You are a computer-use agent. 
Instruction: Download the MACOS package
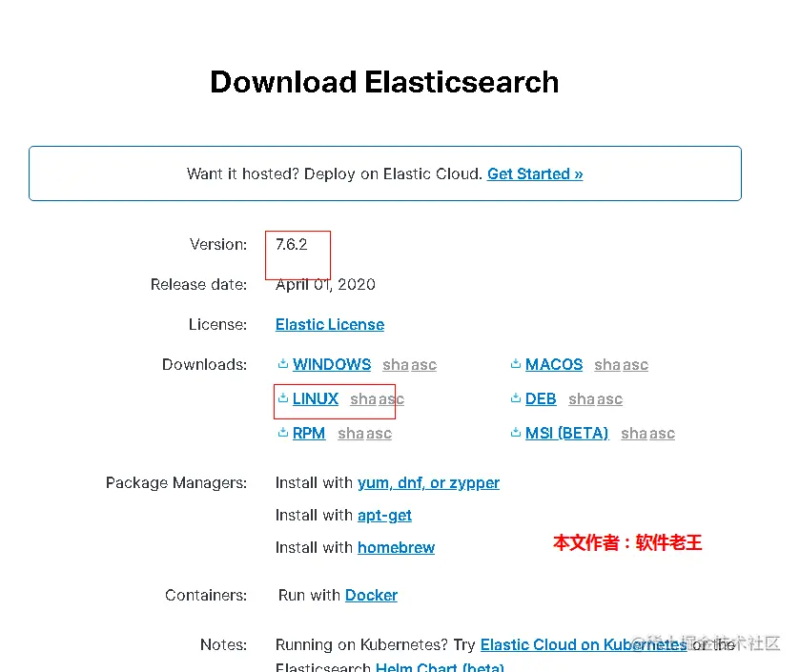click(x=554, y=364)
